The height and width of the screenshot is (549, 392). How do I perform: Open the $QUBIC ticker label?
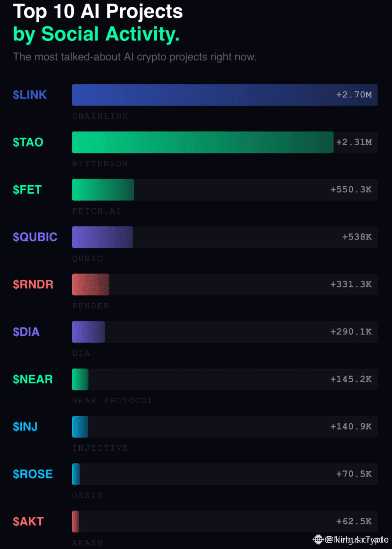coord(35,237)
